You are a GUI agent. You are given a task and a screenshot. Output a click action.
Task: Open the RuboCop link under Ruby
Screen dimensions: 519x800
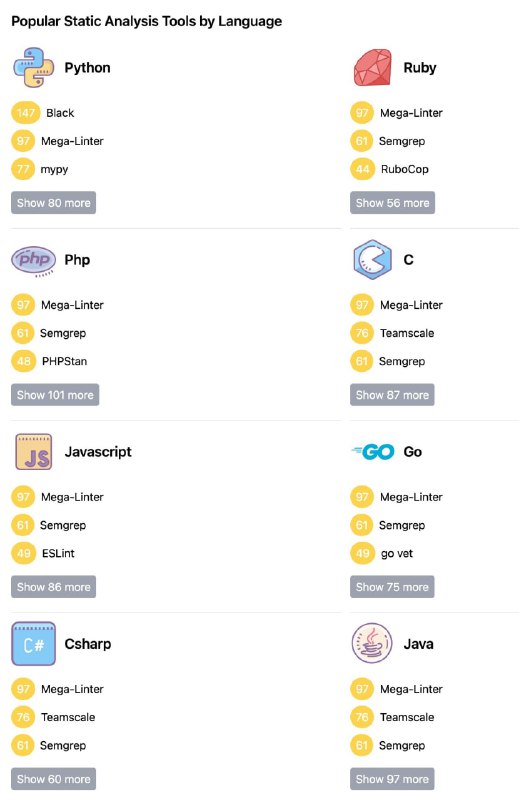click(405, 169)
